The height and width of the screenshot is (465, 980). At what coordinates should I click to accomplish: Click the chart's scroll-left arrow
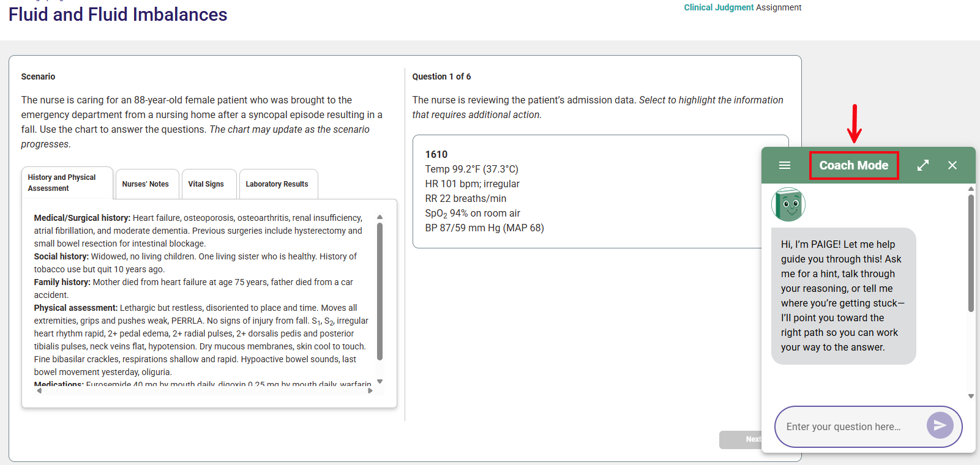pyautogui.click(x=39, y=391)
